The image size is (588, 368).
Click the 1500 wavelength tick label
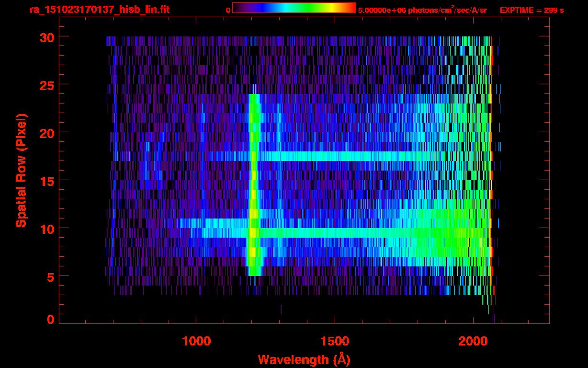(x=334, y=341)
